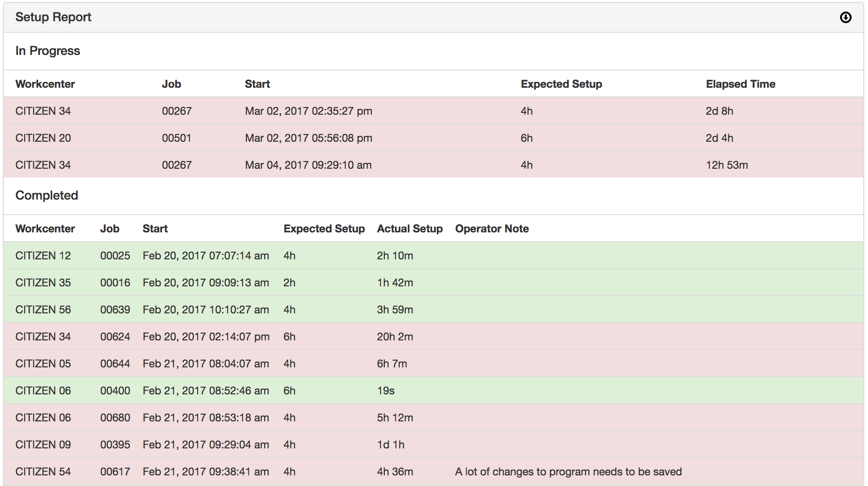Sort by the Operator Note column
The image size is (868, 486).
point(492,229)
